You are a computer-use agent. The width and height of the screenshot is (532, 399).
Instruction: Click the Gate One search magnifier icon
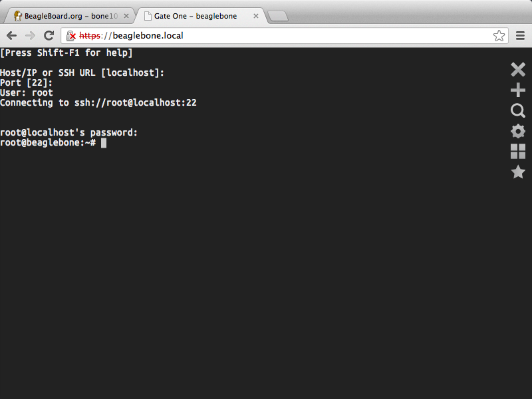click(517, 110)
